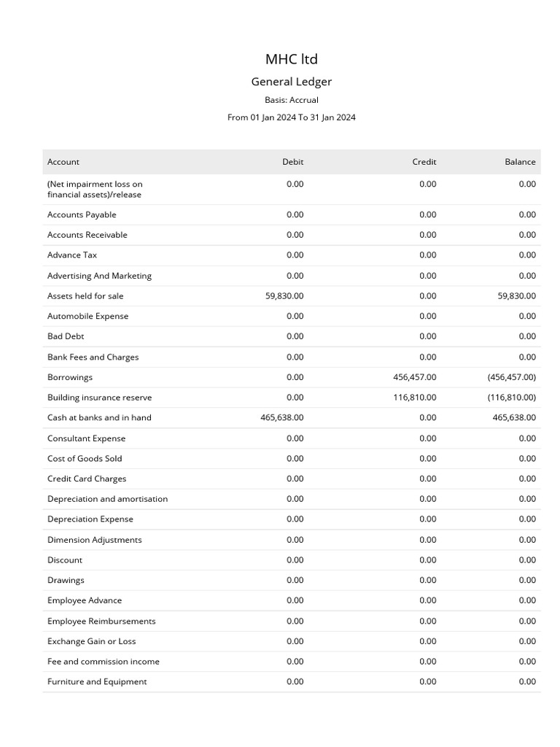Click the Debit column header
Screen dimensions: 560x747
point(292,162)
